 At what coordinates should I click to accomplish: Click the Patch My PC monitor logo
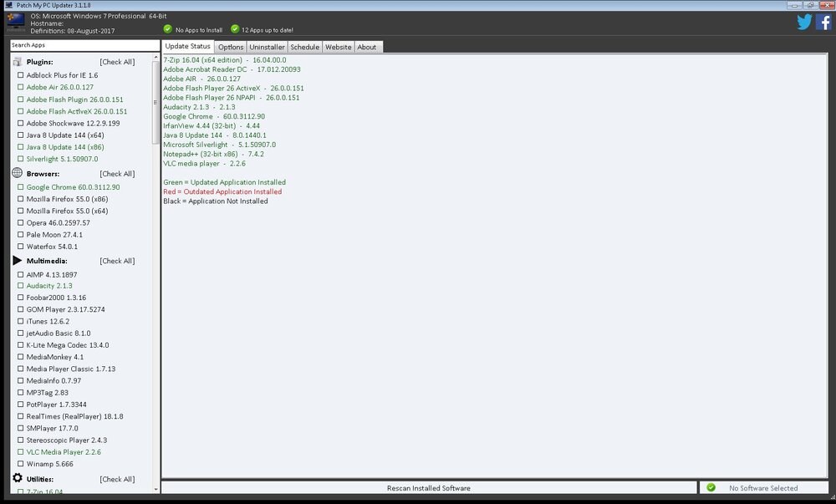pyautogui.click(x=15, y=21)
